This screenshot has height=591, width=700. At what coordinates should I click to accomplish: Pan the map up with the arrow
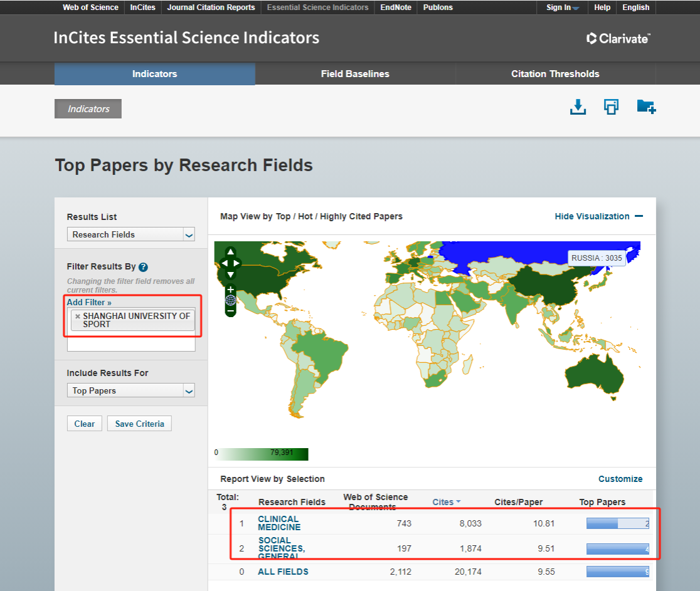230,253
